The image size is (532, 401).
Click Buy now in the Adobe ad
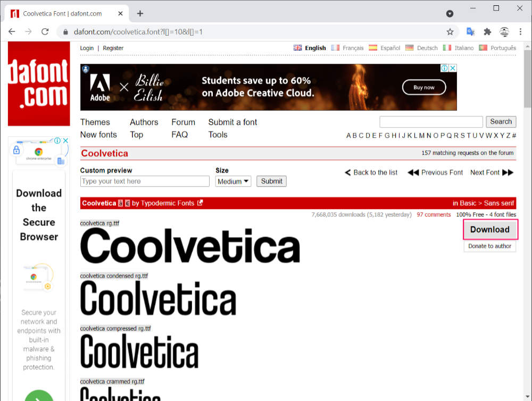click(x=424, y=87)
